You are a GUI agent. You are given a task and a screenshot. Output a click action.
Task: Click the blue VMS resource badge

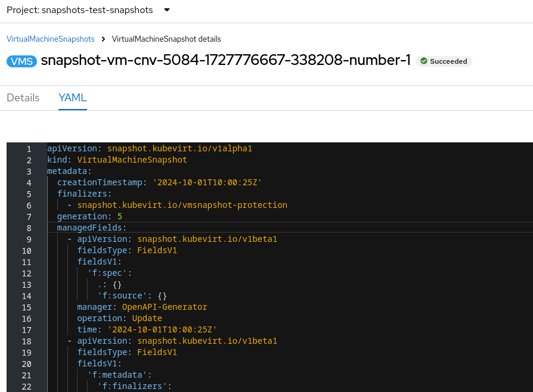pyautogui.click(x=22, y=61)
